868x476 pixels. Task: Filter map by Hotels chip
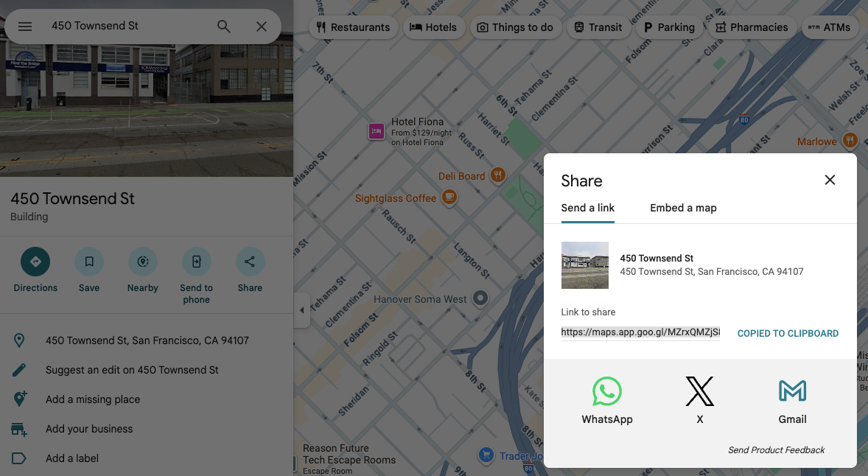click(x=433, y=27)
